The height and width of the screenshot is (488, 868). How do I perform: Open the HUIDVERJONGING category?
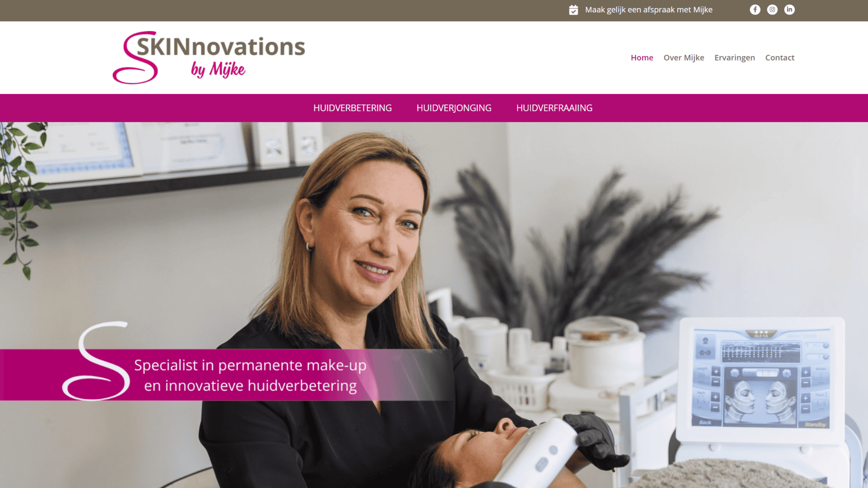454,108
